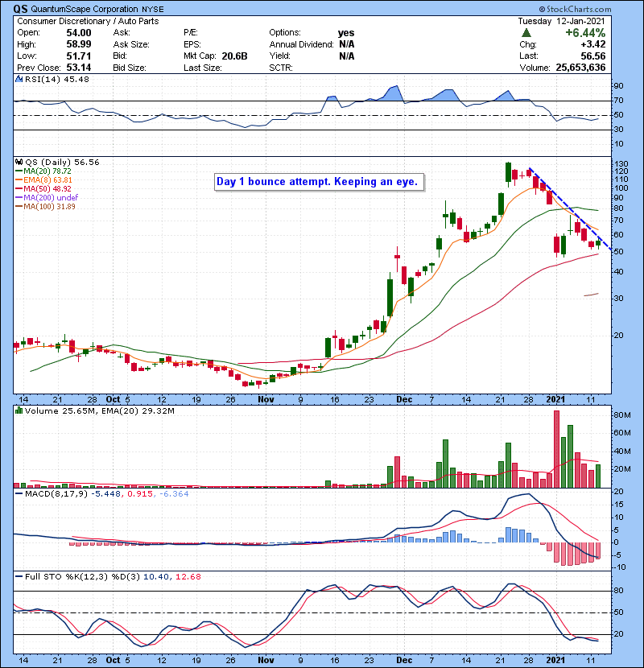This screenshot has width=644, height=668.
Task: Click the Volume 25.65M, EMA(20) 29.32M label
Action: (x=100, y=411)
